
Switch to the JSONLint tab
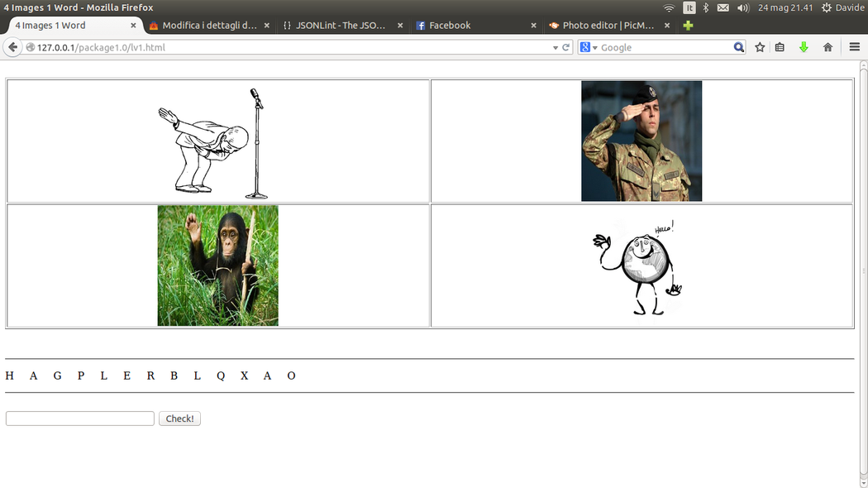[341, 26]
